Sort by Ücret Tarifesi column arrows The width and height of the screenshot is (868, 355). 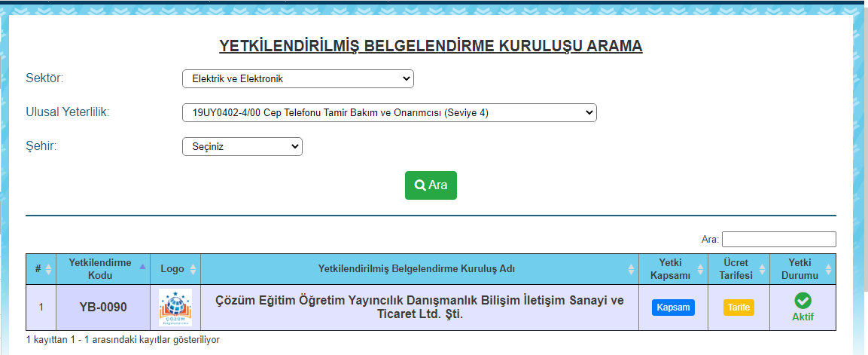click(x=763, y=269)
